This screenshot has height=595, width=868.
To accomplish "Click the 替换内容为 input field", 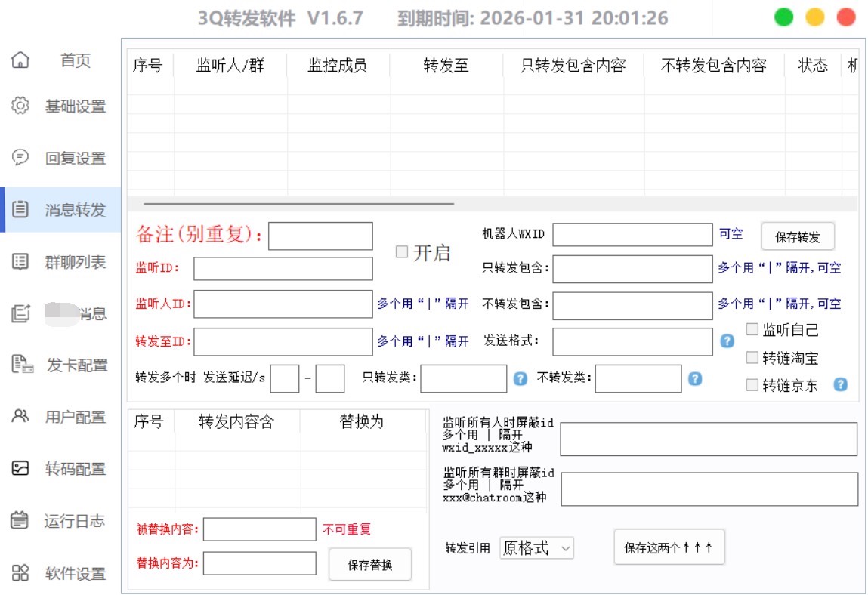I will pos(260,563).
